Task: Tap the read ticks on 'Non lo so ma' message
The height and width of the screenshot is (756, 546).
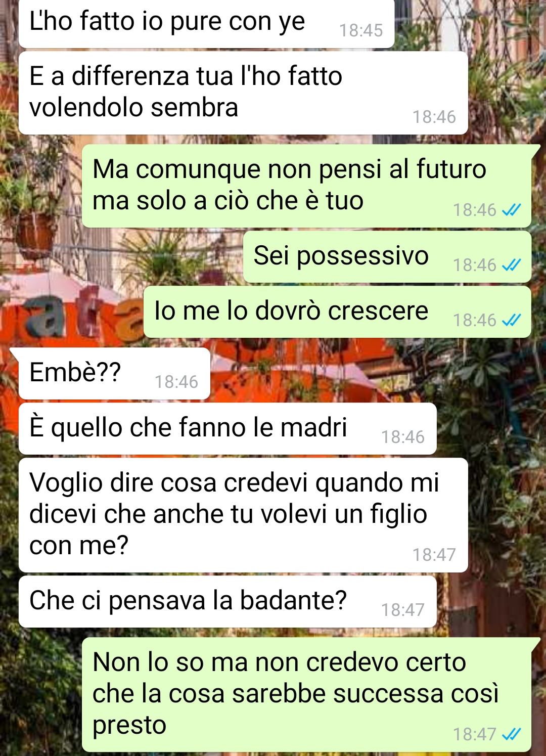Action: 511,734
